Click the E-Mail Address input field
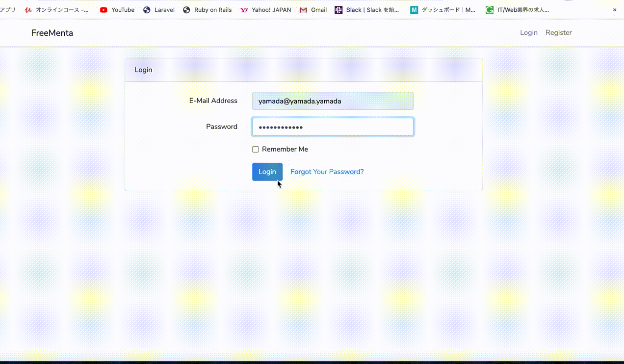Viewport: 624px width, 364px height. click(x=333, y=101)
